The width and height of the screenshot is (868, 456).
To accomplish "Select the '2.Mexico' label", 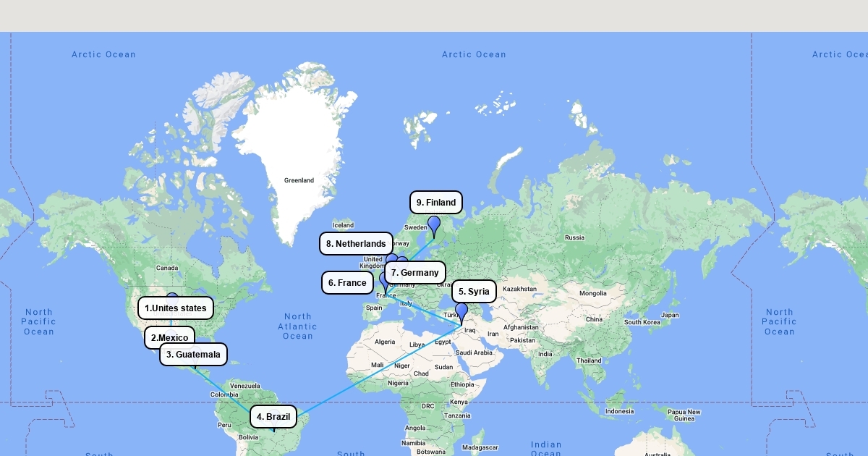I will coord(169,337).
